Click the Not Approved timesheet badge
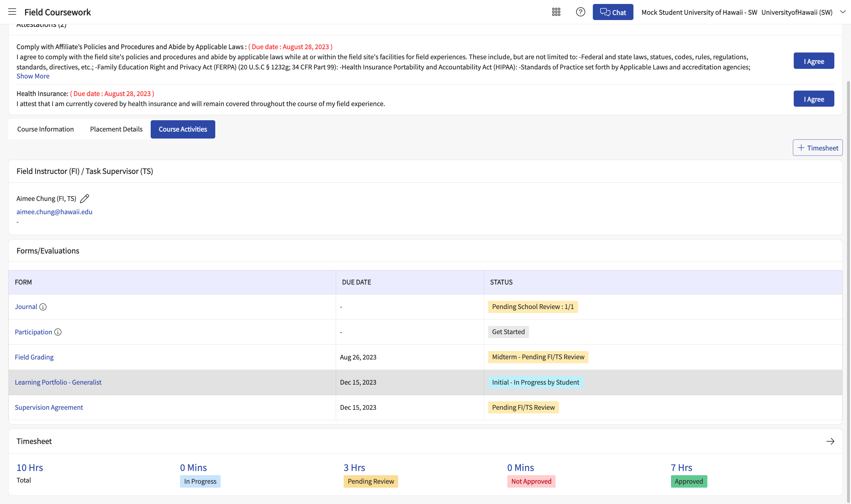 [x=531, y=481]
